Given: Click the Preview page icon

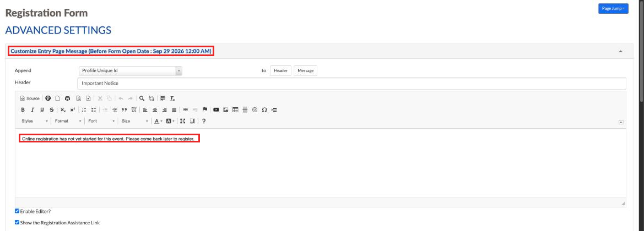Looking at the screenshot, I should (x=78, y=98).
